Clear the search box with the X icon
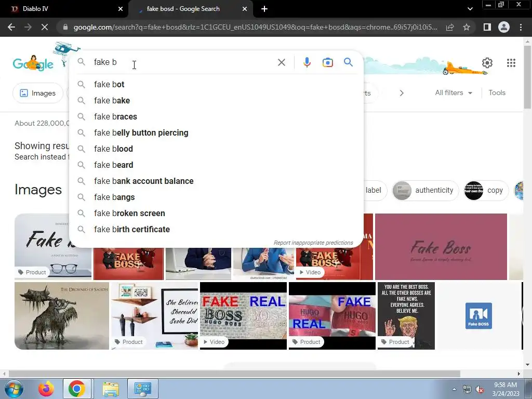 coord(281,62)
